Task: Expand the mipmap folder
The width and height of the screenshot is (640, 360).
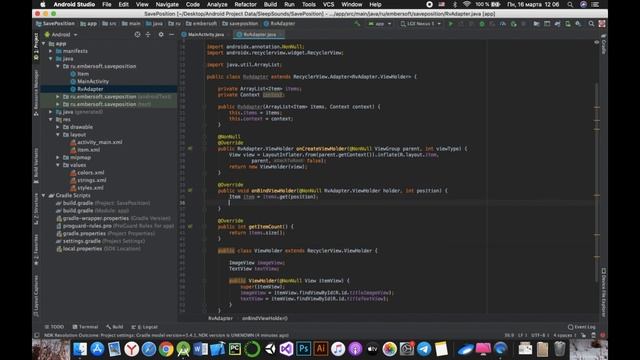Action: click(58, 157)
